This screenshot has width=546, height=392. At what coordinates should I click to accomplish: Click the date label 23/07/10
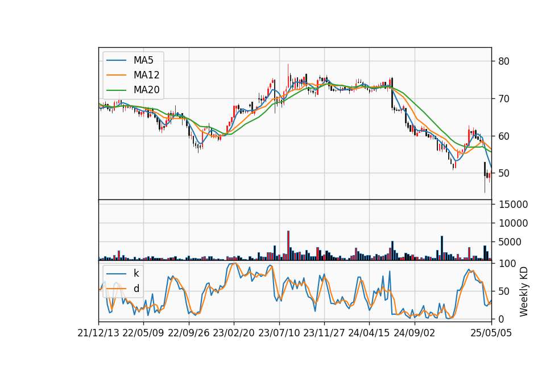tap(279, 333)
